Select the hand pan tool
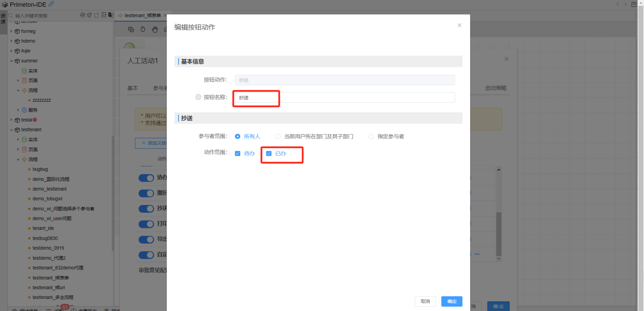The width and height of the screenshot is (644, 311). click(x=155, y=29)
